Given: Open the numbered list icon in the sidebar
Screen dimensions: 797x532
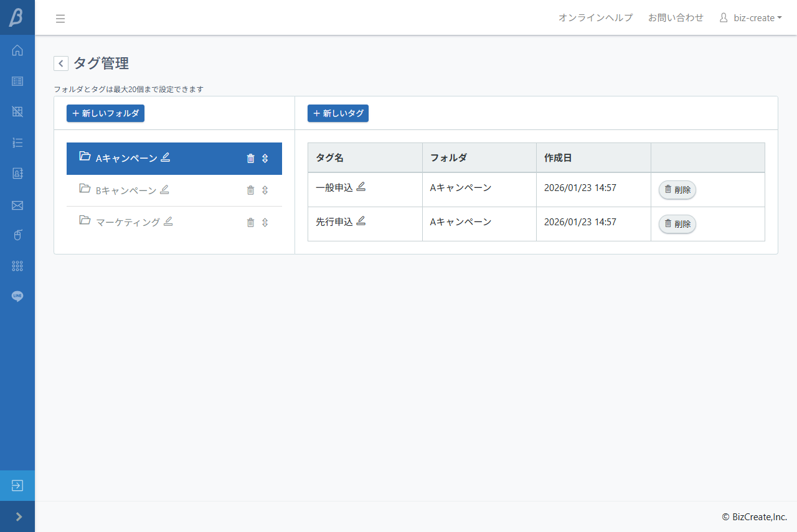Looking at the screenshot, I should pyautogui.click(x=17, y=142).
